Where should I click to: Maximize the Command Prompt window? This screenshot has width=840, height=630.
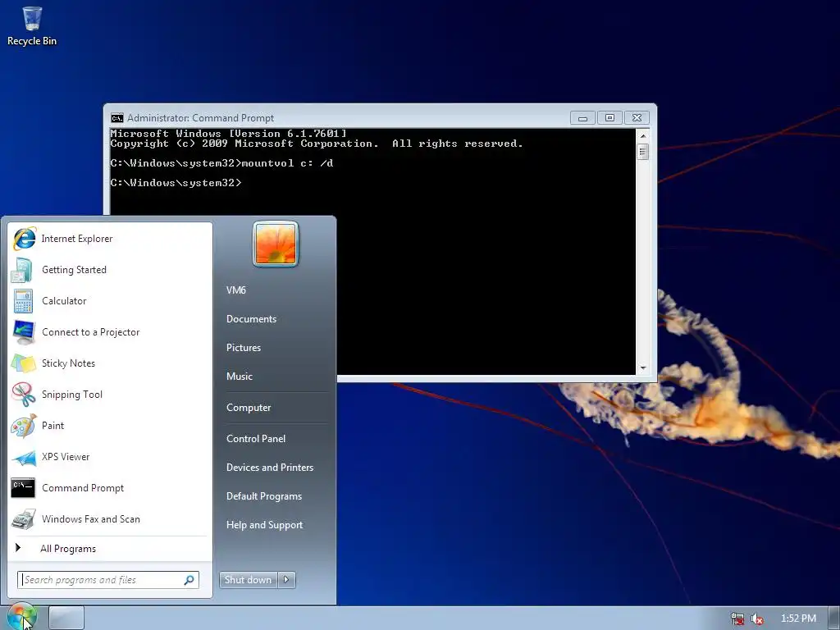[609, 118]
